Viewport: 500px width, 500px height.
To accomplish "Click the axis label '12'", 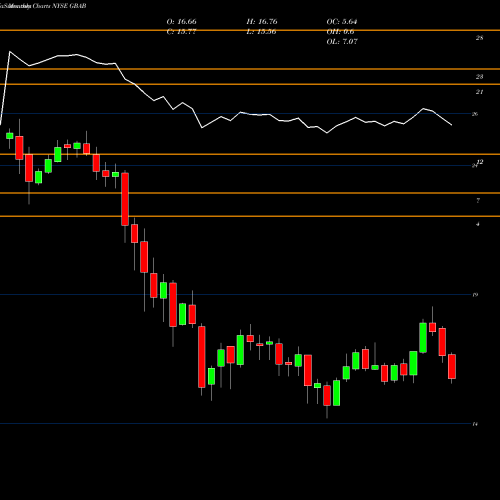I will [x=480, y=162].
